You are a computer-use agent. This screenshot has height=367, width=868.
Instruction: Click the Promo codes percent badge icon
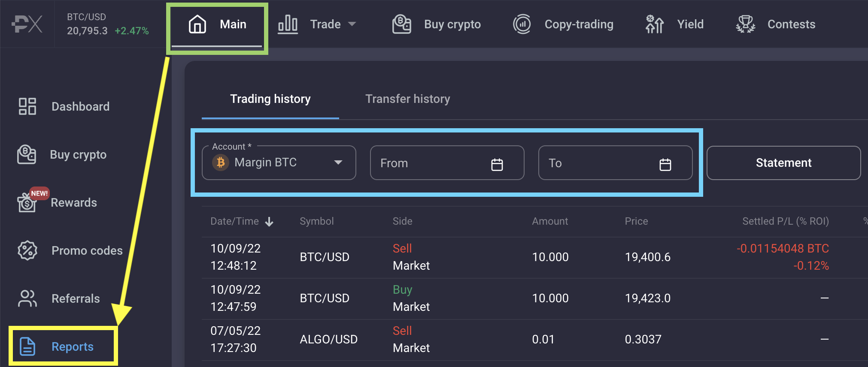pyautogui.click(x=27, y=250)
